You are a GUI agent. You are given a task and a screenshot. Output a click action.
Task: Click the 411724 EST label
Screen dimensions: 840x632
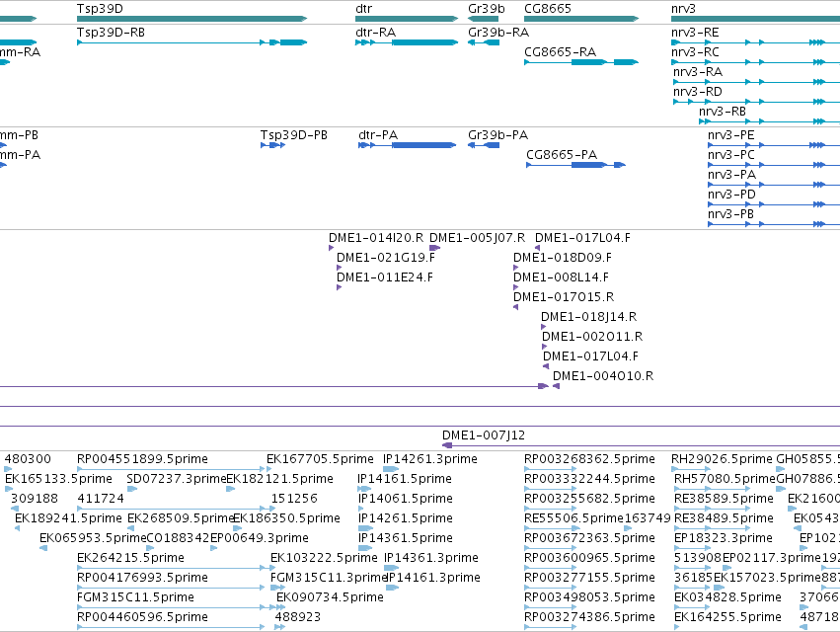pyautogui.click(x=101, y=499)
